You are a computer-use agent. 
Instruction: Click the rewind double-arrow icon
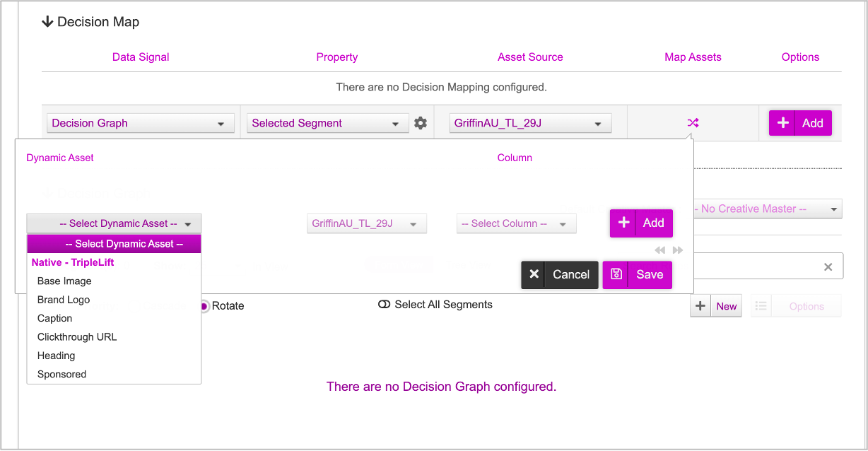(659, 250)
